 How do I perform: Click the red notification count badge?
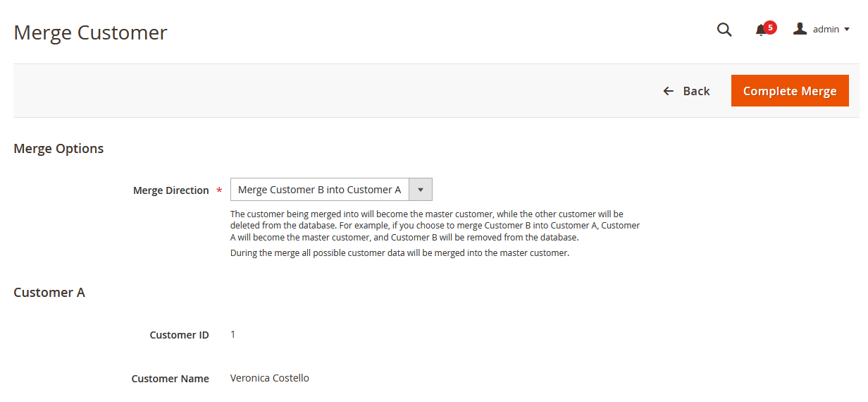pos(770,28)
